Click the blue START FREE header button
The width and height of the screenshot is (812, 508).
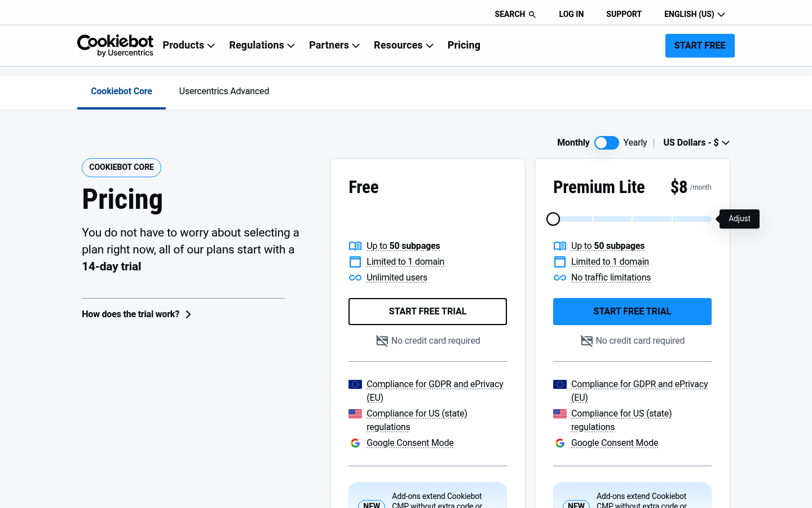[x=700, y=46]
